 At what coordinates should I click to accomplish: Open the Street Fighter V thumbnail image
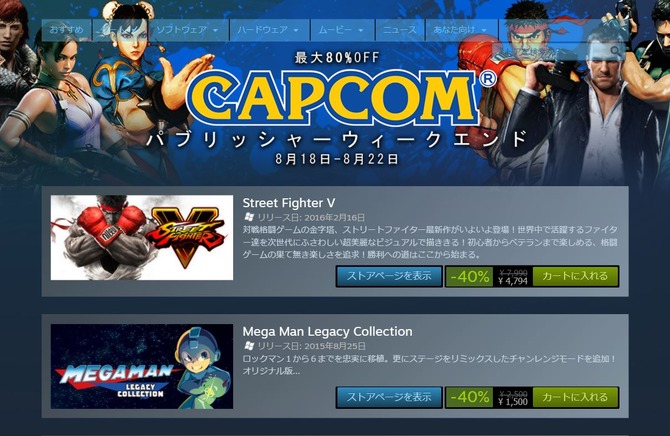click(x=142, y=238)
